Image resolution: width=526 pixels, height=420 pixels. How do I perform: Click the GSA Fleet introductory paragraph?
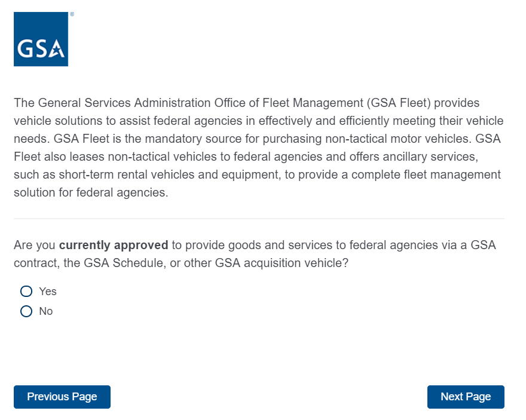(x=258, y=148)
